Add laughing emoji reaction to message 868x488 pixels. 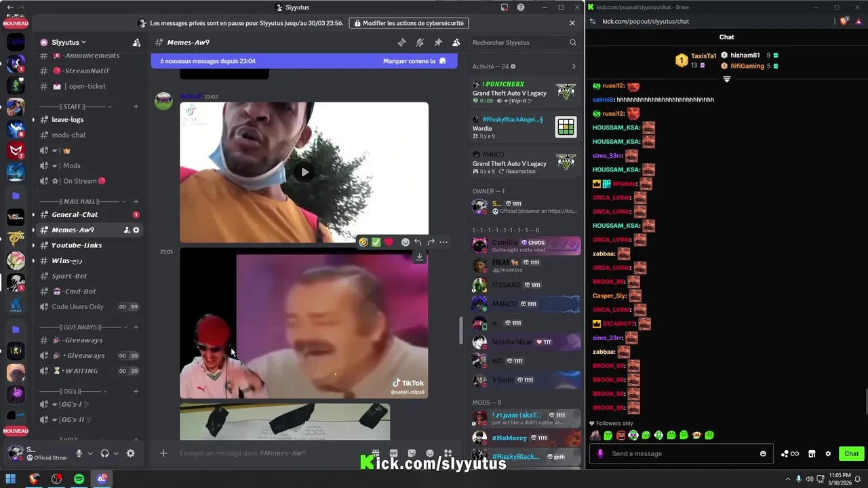click(363, 242)
